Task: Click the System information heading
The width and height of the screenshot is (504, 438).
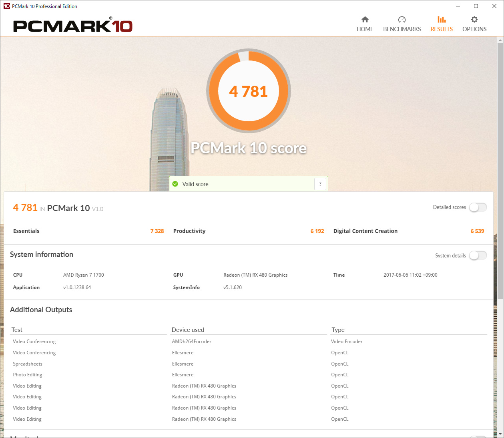Action: 42,255
